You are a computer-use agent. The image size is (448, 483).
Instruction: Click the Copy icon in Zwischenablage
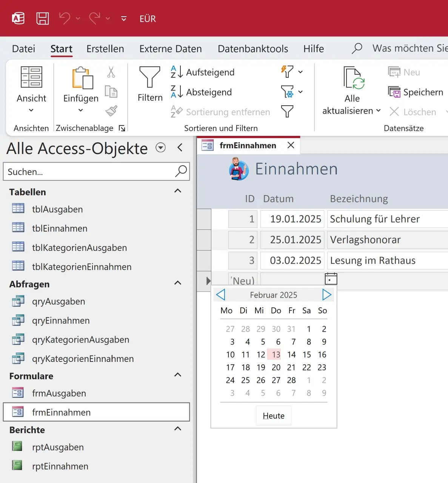111,92
